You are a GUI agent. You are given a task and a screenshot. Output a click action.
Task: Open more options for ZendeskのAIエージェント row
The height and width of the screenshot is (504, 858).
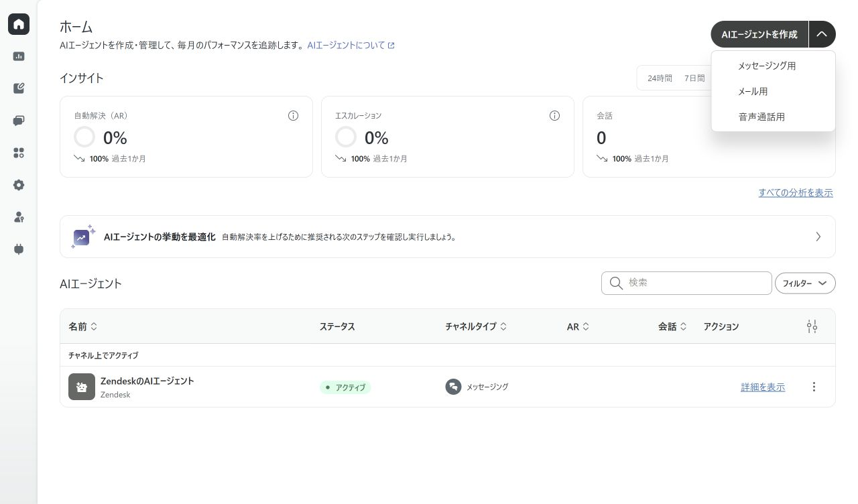pyautogui.click(x=814, y=387)
